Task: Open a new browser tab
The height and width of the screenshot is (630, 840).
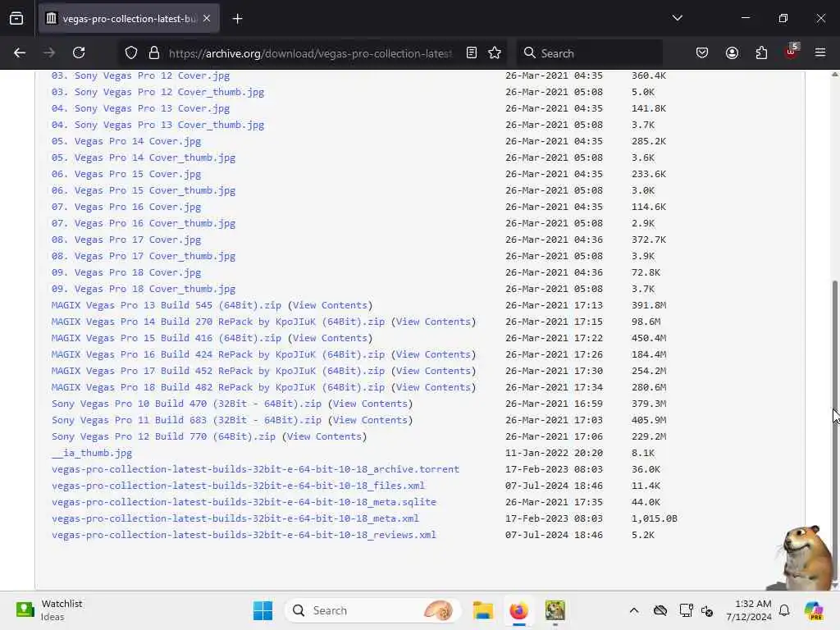Action: (237, 19)
